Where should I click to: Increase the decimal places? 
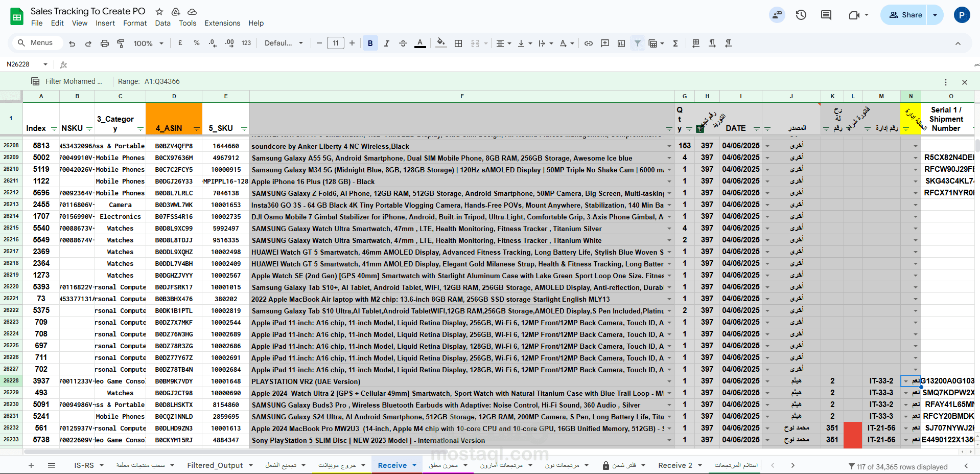click(x=229, y=43)
